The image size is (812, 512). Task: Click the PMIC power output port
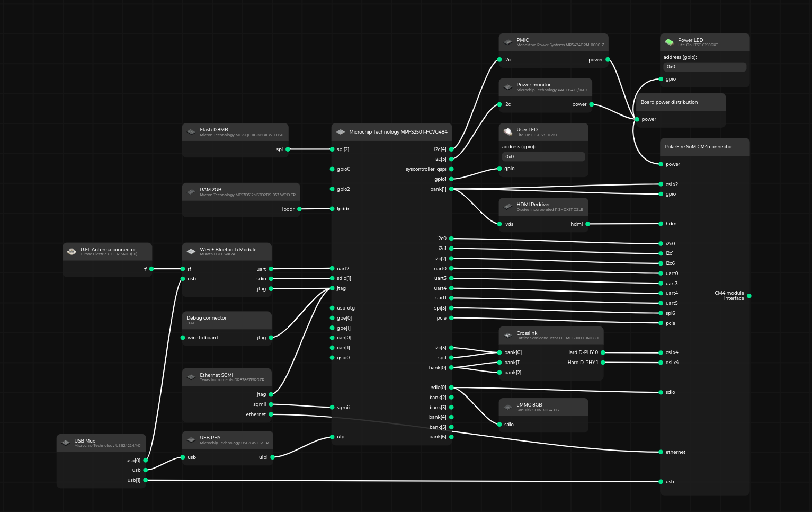(x=608, y=60)
